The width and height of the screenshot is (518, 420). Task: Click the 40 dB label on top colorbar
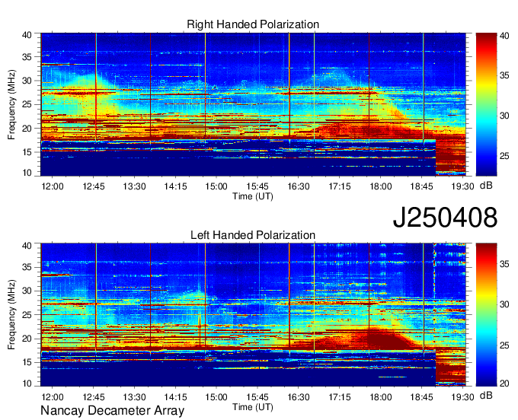point(504,36)
